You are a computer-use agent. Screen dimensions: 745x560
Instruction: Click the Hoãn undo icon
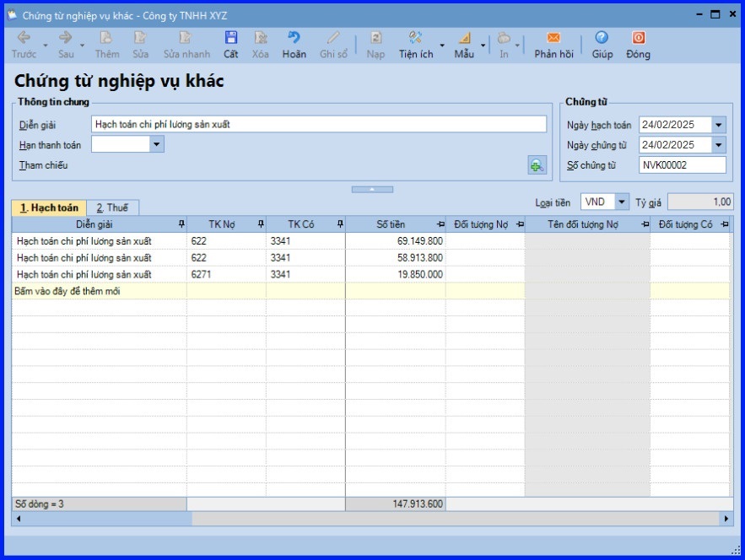coord(294,38)
